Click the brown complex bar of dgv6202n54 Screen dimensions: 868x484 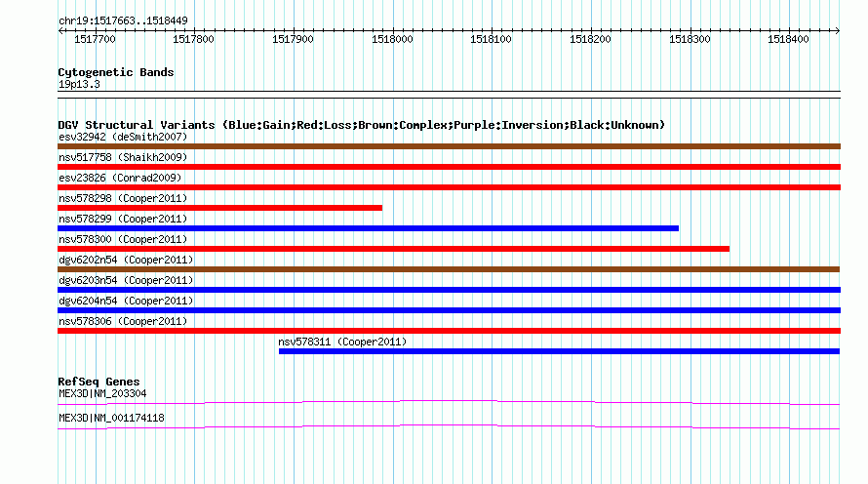pos(449,269)
